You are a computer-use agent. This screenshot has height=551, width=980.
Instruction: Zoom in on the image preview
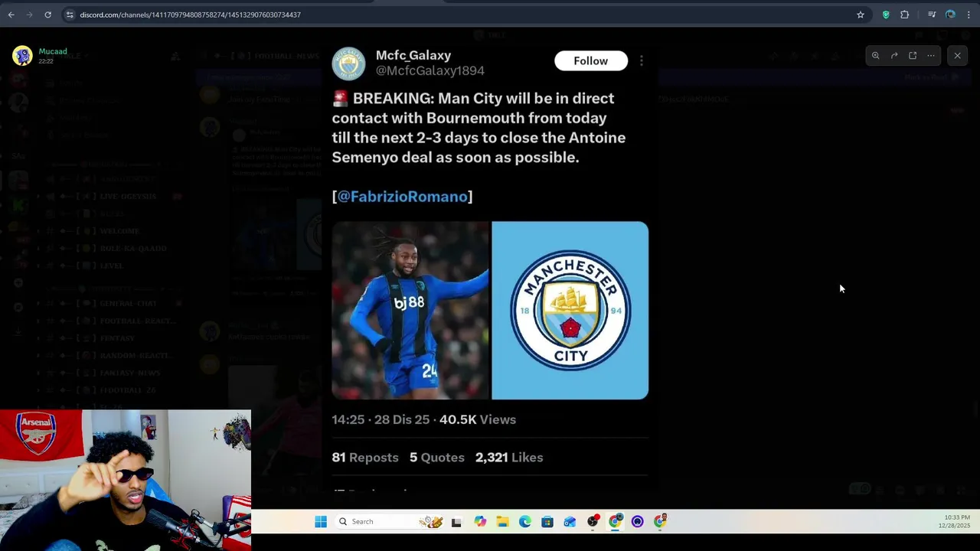(875, 56)
